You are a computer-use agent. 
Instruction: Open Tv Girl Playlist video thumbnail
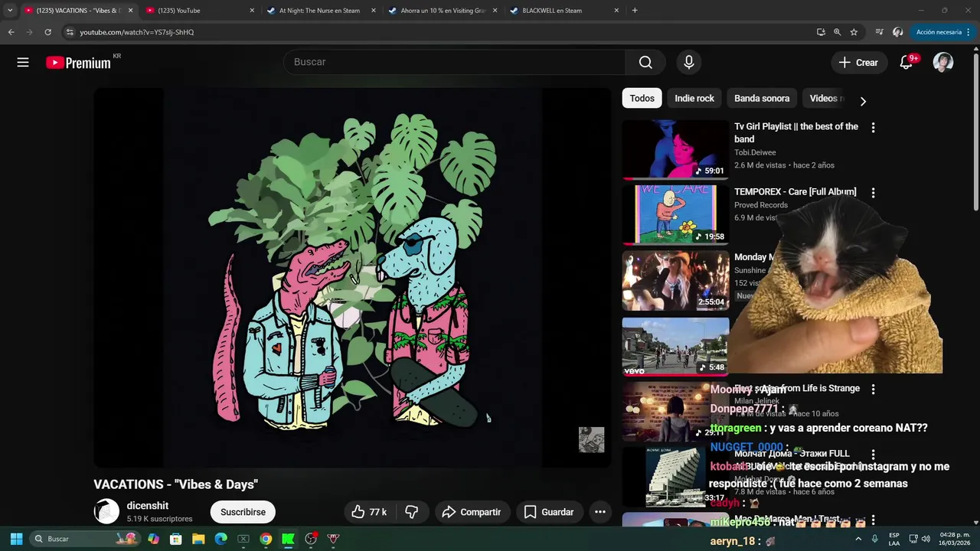[x=675, y=149]
